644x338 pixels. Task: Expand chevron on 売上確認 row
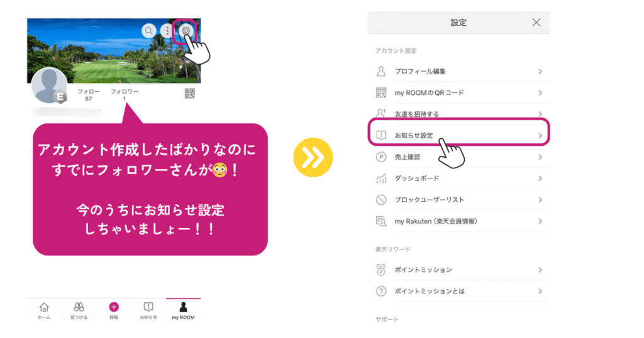pyautogui.click(x=540, y=157)
